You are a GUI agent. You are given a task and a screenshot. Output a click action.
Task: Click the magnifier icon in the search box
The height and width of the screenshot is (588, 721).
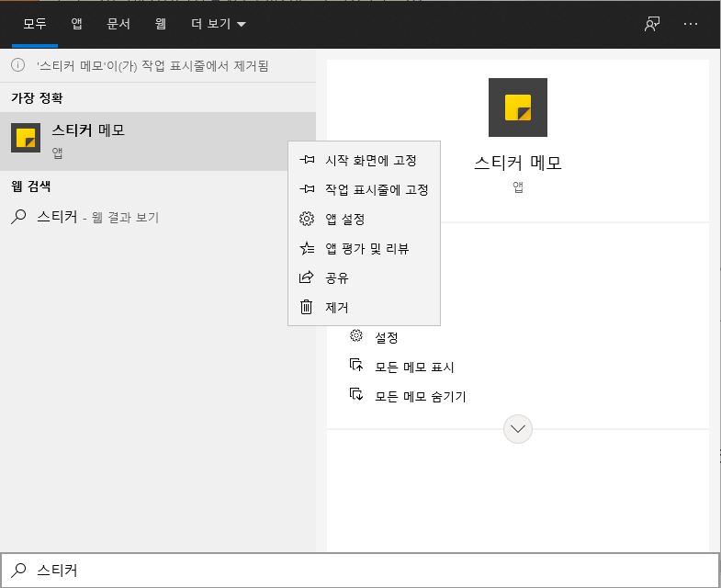[x=18, y=570]
